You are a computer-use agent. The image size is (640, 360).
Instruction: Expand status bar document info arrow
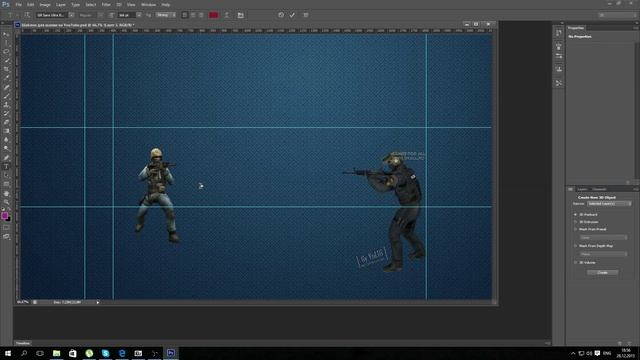98,302
